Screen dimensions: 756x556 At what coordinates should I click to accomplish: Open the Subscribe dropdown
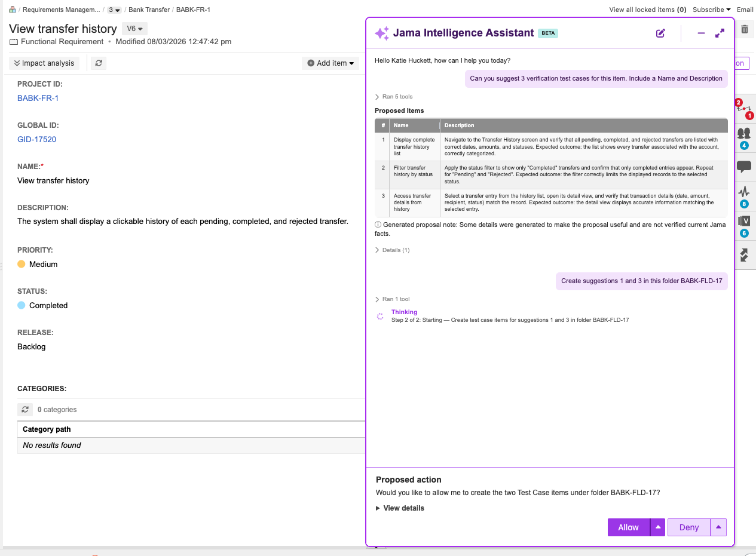(x=712, y=10)
